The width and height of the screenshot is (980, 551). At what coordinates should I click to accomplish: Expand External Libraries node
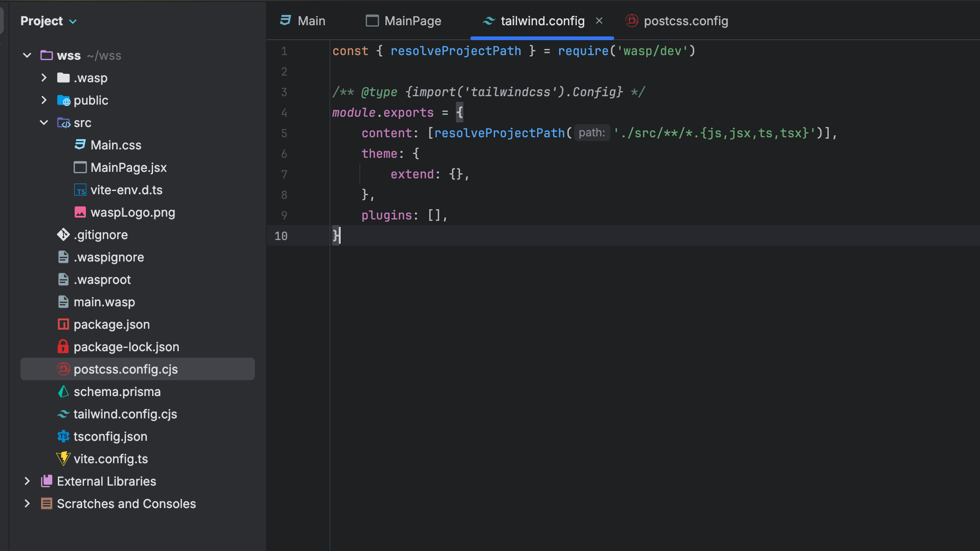click(x=27, y=481)
